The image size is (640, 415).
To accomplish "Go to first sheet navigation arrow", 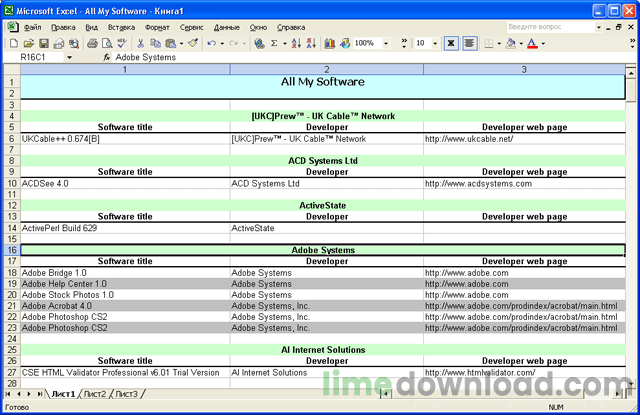I will coord(8,394).
